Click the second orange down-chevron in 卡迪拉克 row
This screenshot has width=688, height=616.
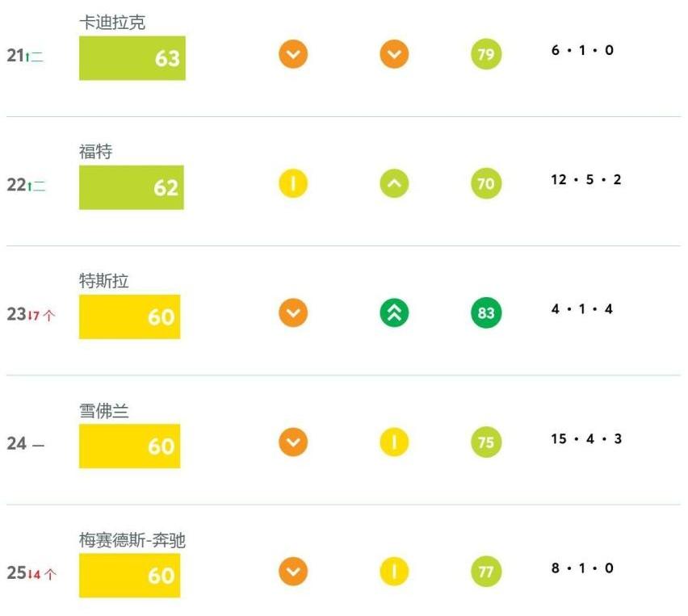pyautogui.click(x=394, y=54)
